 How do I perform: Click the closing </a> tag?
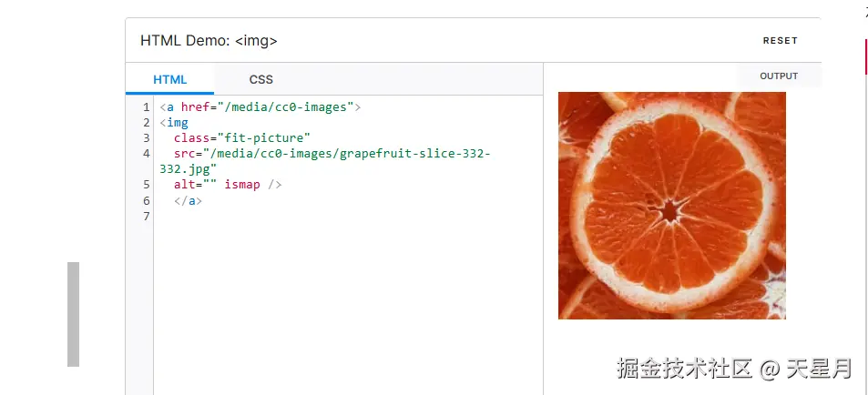(x=188, y=200)
